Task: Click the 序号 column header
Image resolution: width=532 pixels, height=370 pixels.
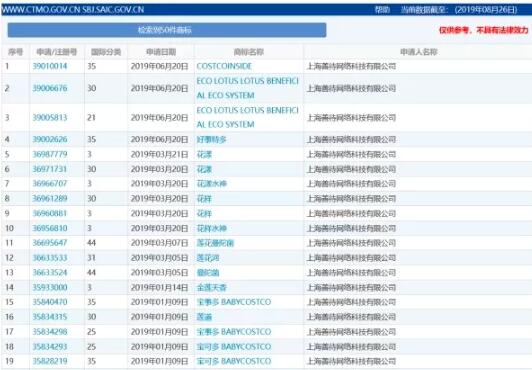Action: (16, 52)
